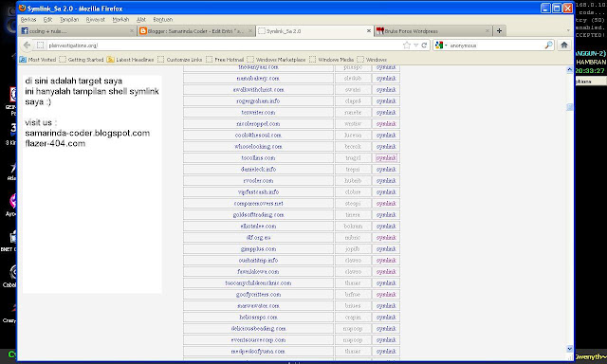The height and width of the screenshot is (364, 607).
Task: Click the goofycritters.com domain link
Action: (x=258, y=295)
